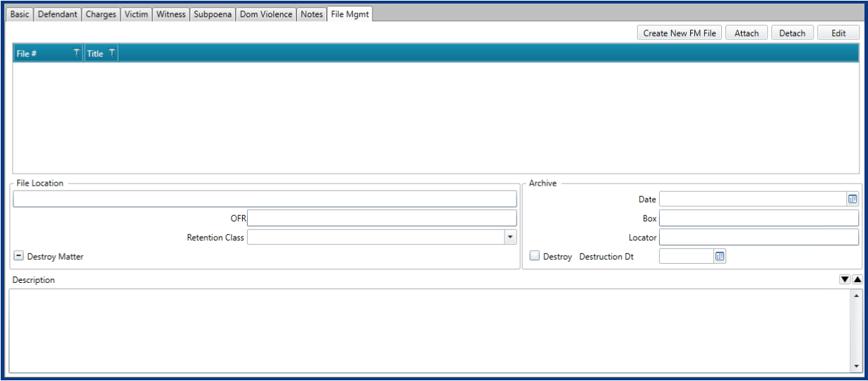The height and width of the screenshot is (381, 868).
Task: Click the Destruction Dt date field
Action: (x=687, y=257)
